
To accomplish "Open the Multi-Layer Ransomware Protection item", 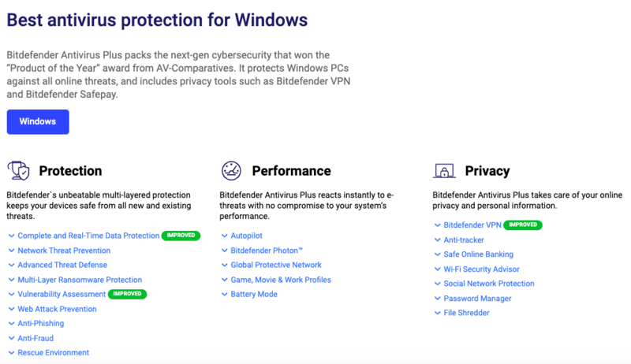I will (80, 280).
